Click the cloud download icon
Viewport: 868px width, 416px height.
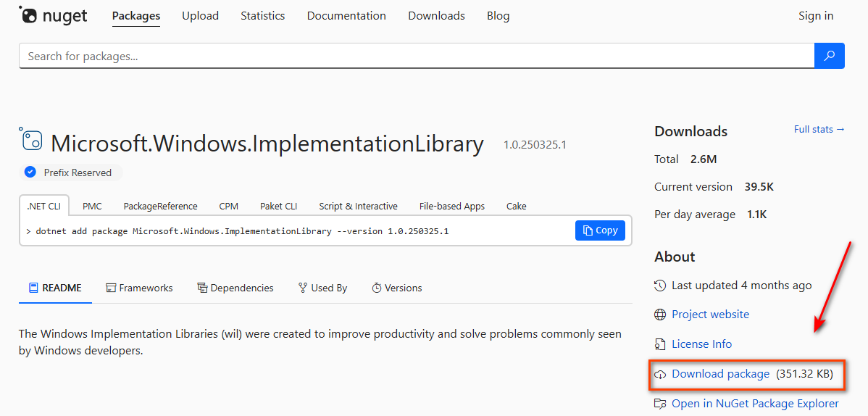click(660, 375)
